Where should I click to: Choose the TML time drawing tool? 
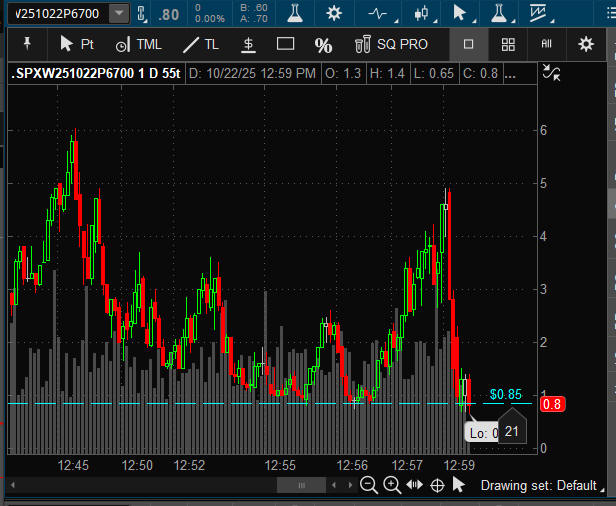click(x=138, y=44)
